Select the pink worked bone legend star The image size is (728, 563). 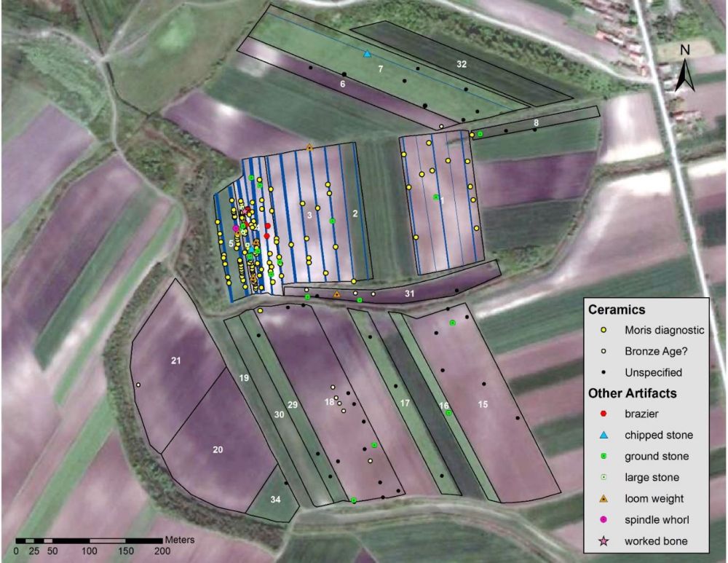(x=604, y=540)
